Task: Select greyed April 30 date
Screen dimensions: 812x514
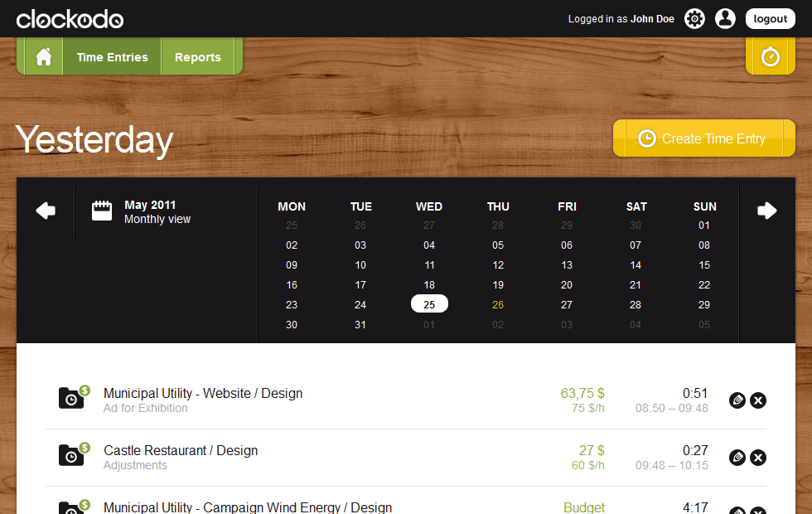Action: [636, 225]
